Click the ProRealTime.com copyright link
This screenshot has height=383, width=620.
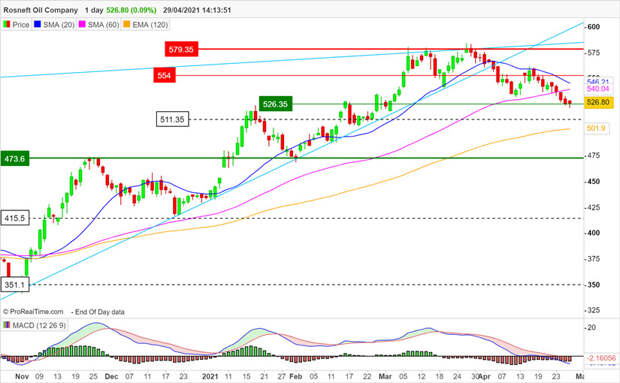click(x=33, y=312)
